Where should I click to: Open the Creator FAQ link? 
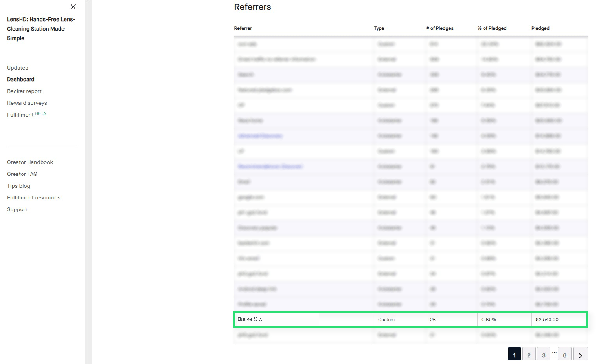tap(22, 174)
